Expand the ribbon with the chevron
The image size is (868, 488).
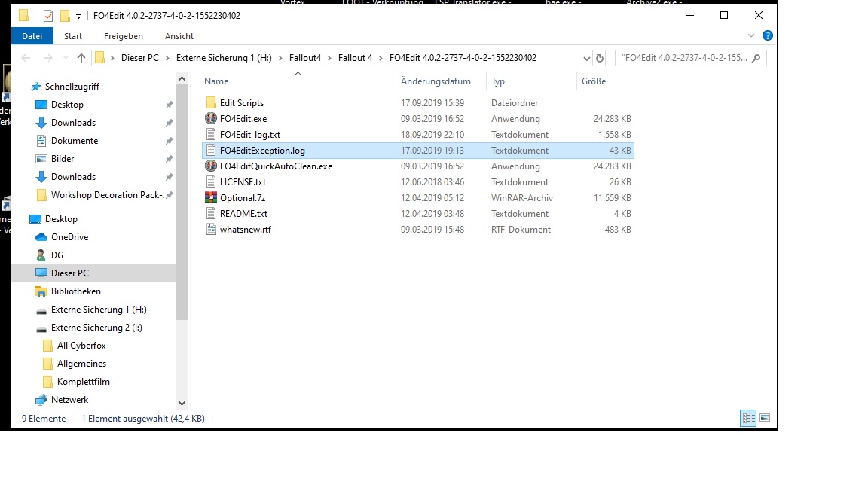[x=751, y=35]
